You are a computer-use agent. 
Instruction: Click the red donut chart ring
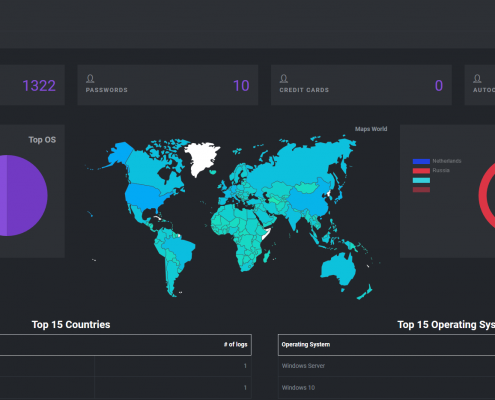[483, 197]
